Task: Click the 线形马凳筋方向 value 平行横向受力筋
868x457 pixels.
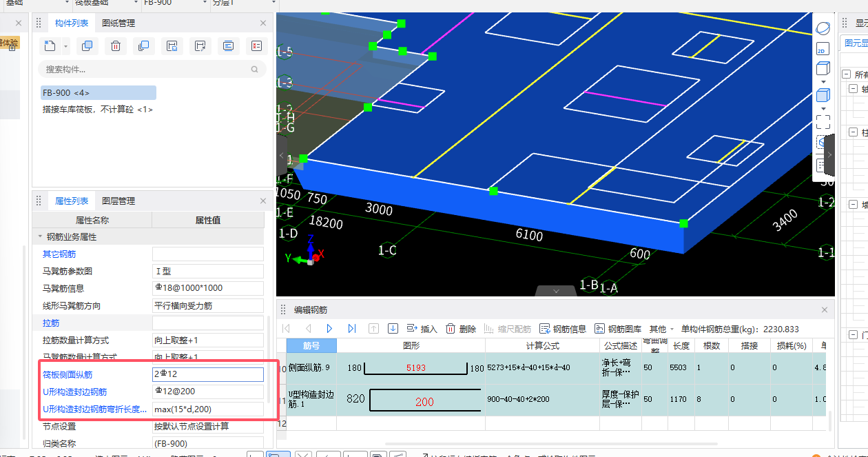Action: pyautogui.click(x=208, y=305)
